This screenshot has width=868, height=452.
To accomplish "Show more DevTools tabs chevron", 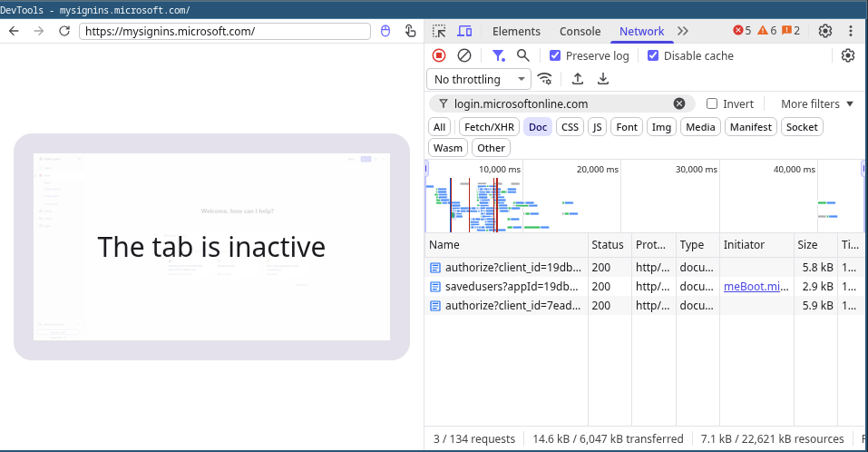I will click(x=683, y=31).
